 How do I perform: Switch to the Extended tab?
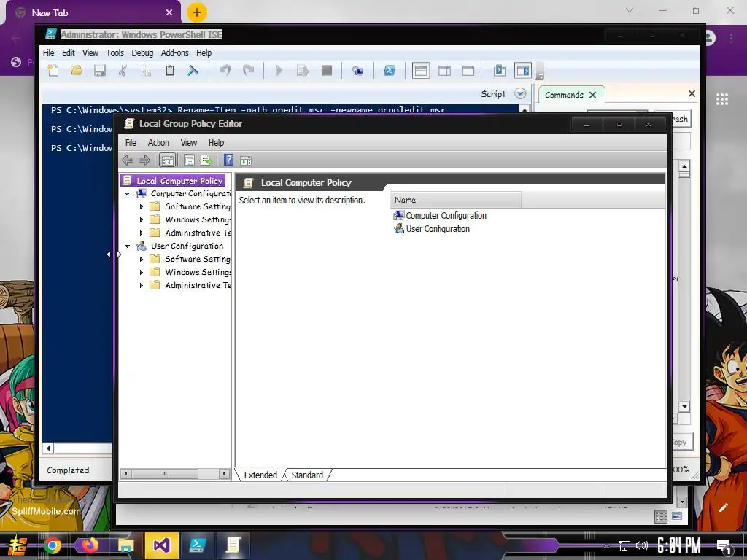coord(260,475)
